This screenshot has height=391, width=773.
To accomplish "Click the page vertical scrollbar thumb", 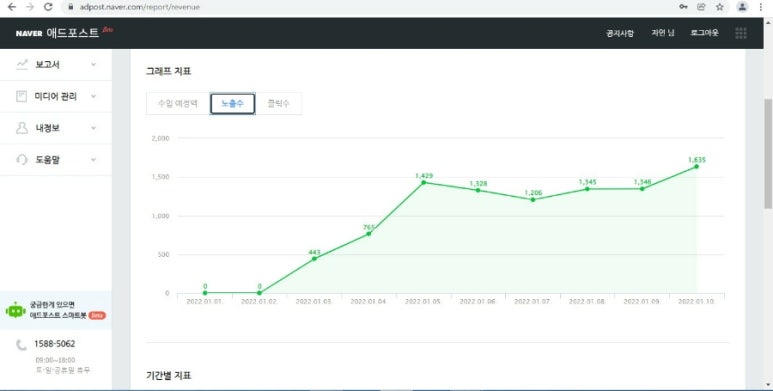I will coord(768,153).
